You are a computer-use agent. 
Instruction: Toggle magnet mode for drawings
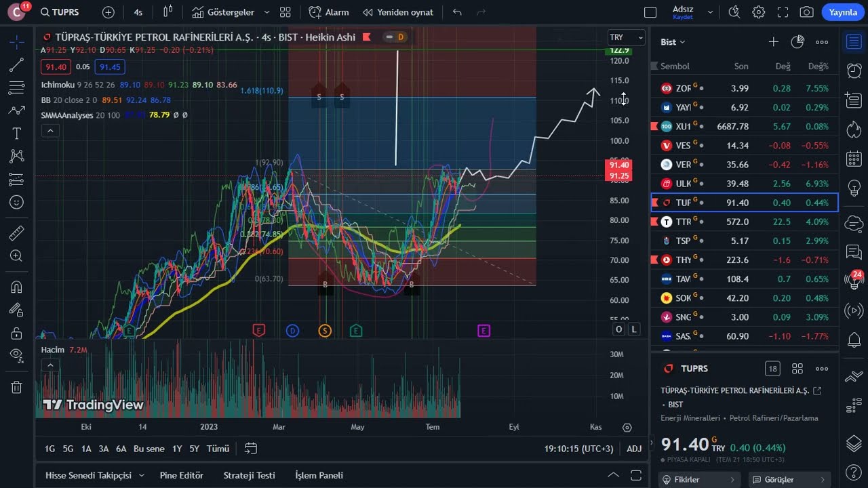pyautogui.click(x=17, y=287)
